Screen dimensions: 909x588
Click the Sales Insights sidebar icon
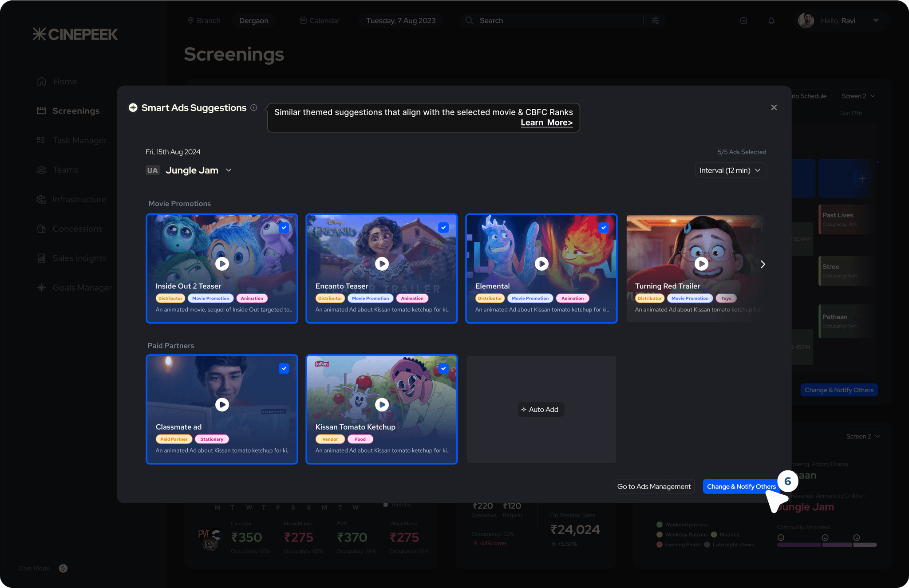point(41,258)
